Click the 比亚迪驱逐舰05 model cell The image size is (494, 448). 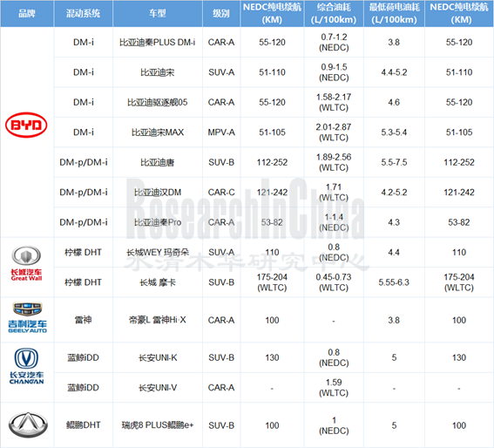(x=157, y=103)
